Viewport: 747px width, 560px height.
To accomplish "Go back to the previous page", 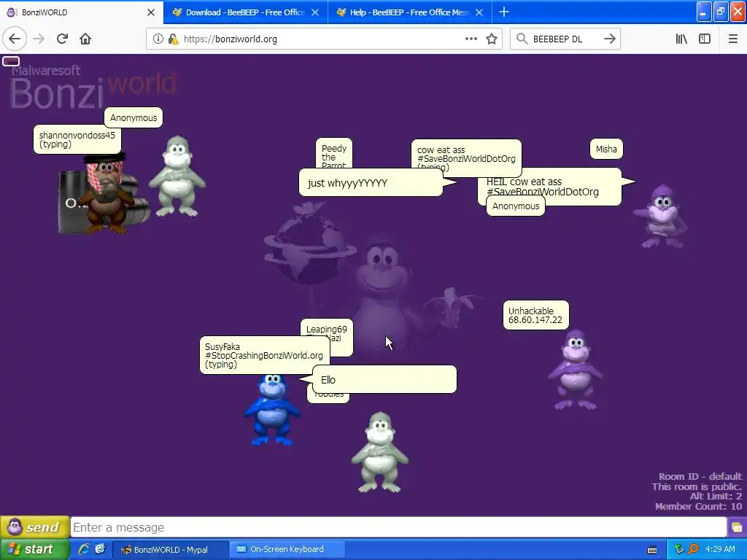I will click(x=15, y=39).
